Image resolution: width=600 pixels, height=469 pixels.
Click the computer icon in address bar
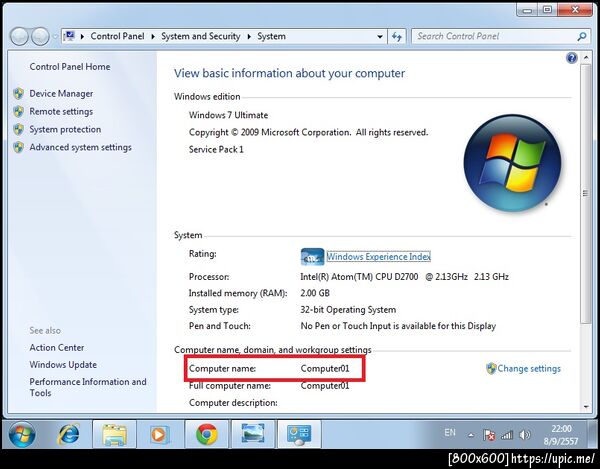click(x=69, y=36)
